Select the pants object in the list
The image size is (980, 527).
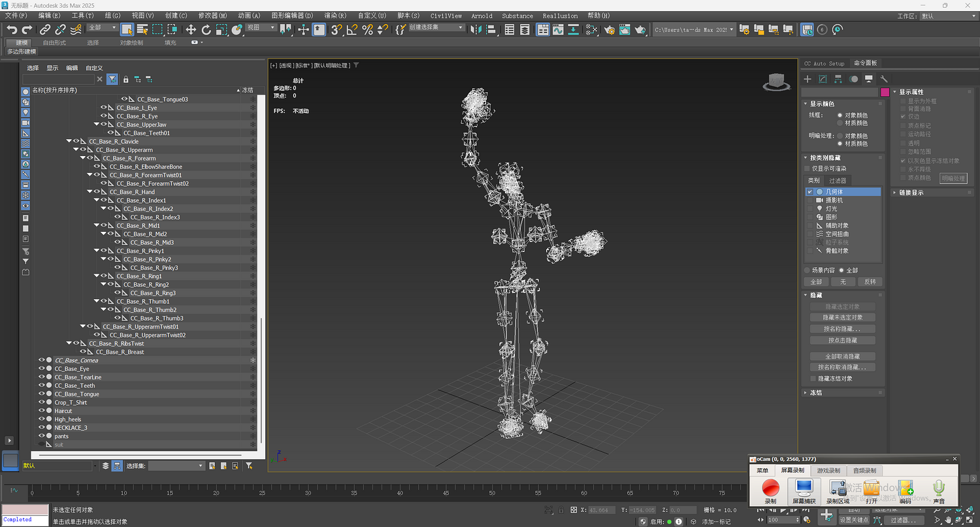(61, 436)
